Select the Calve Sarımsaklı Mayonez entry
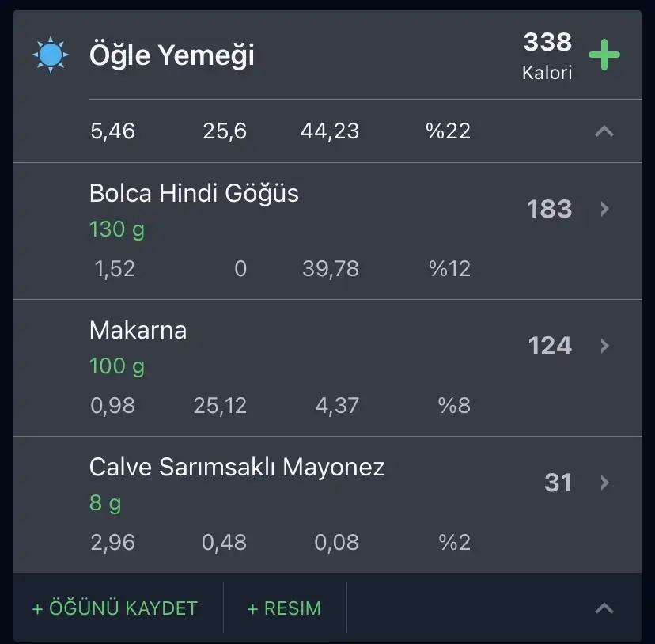 point(237,467)
